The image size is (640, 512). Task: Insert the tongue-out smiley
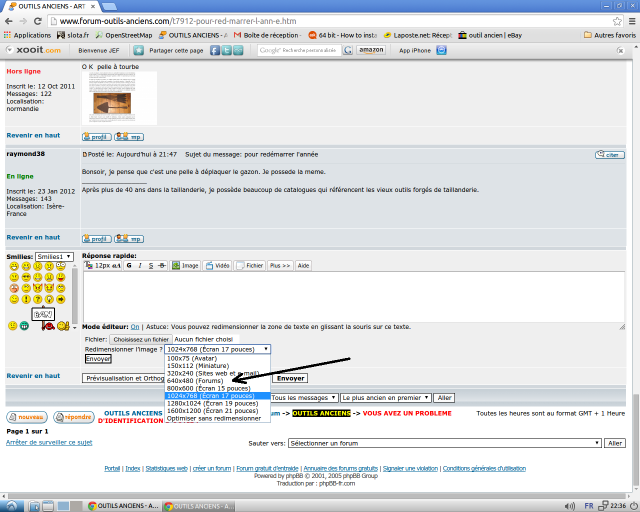pos(61,277)
